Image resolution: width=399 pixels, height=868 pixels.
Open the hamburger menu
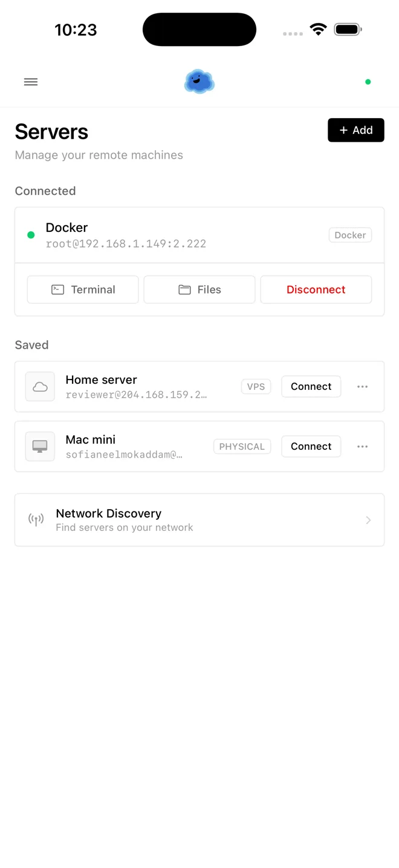click(x=31, y=82)
